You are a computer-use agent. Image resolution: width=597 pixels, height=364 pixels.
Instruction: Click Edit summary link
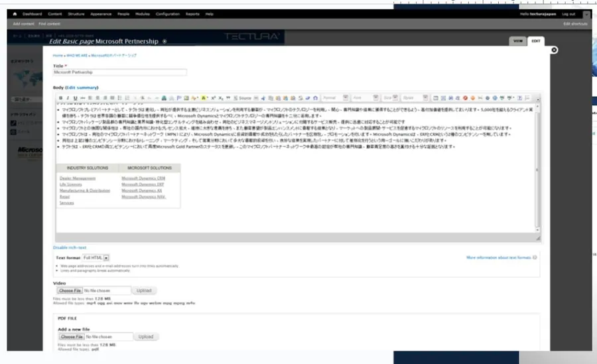pyautogui.click(x=82, y=88)
